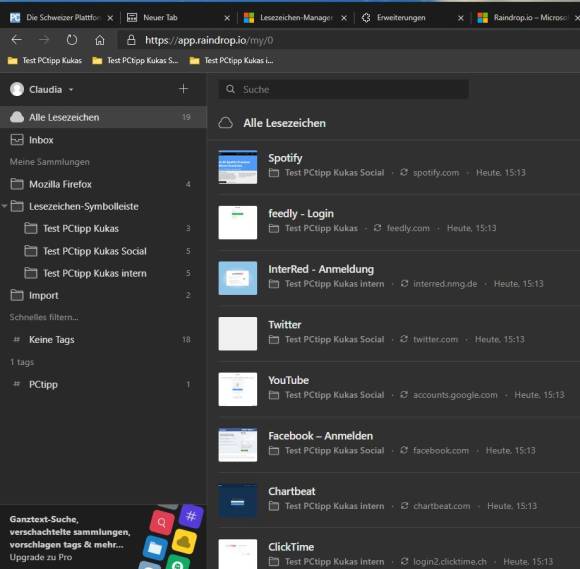Select the Lesezeichen-Symbolleiste collection

[103, 206]
